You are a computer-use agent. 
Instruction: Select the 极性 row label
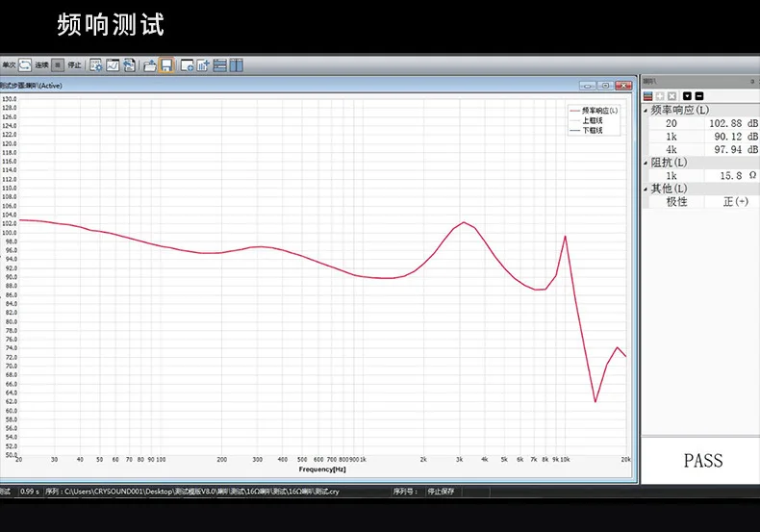coord(676,202)
